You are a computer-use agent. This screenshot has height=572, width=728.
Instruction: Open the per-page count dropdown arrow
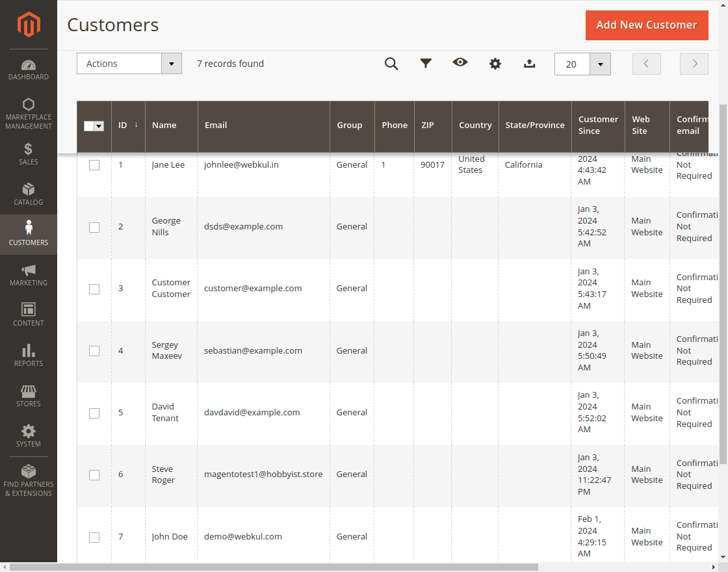pos(600,64)
